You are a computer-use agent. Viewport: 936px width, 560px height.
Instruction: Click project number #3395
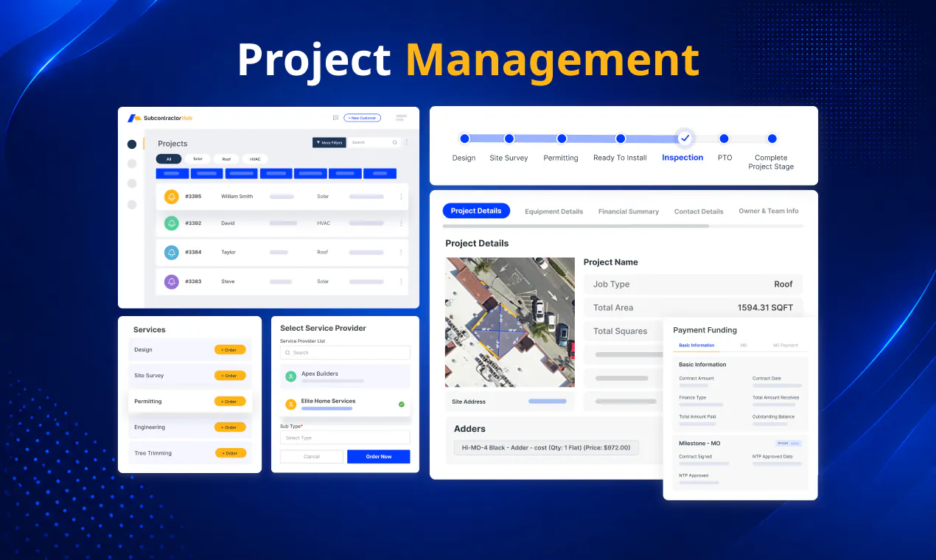point(193,197)
